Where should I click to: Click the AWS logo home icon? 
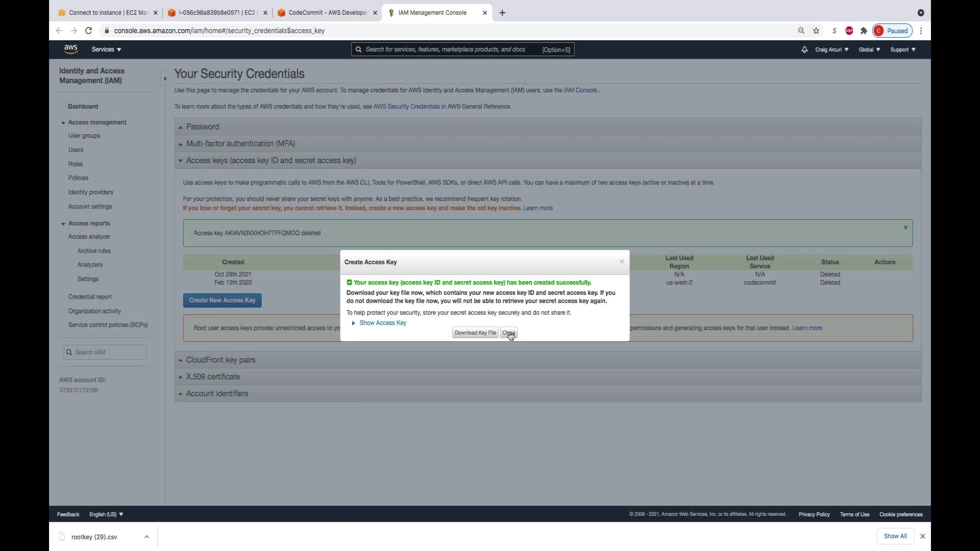point(70,49)
